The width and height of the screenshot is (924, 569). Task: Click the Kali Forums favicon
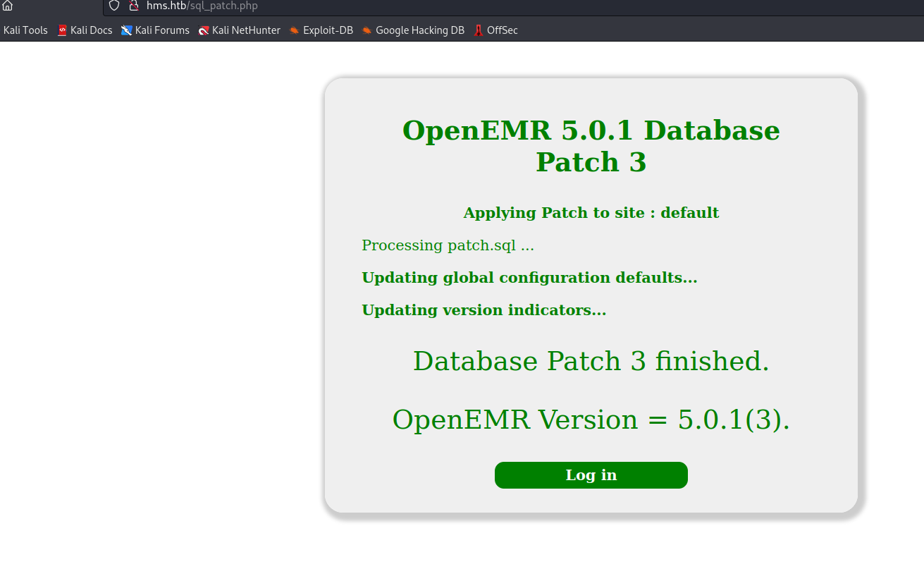pos(126,30)
